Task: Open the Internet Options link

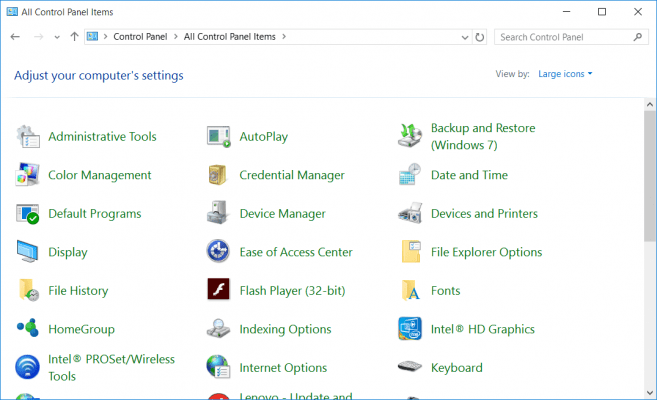Action: [283, 368]
